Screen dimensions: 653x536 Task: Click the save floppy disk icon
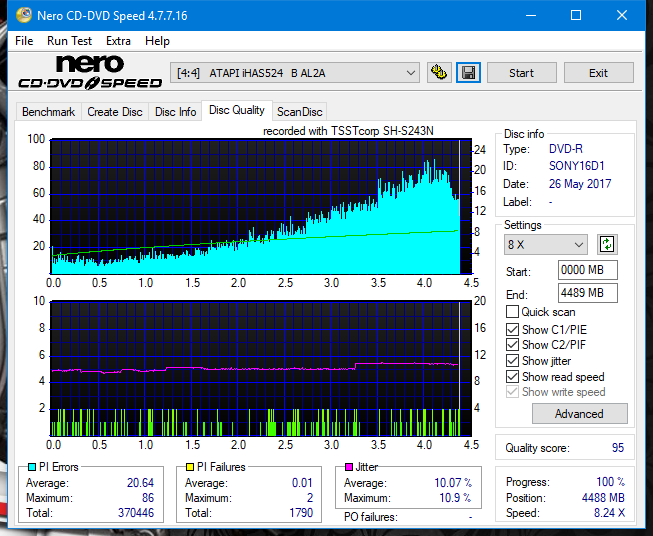[468, 73]
